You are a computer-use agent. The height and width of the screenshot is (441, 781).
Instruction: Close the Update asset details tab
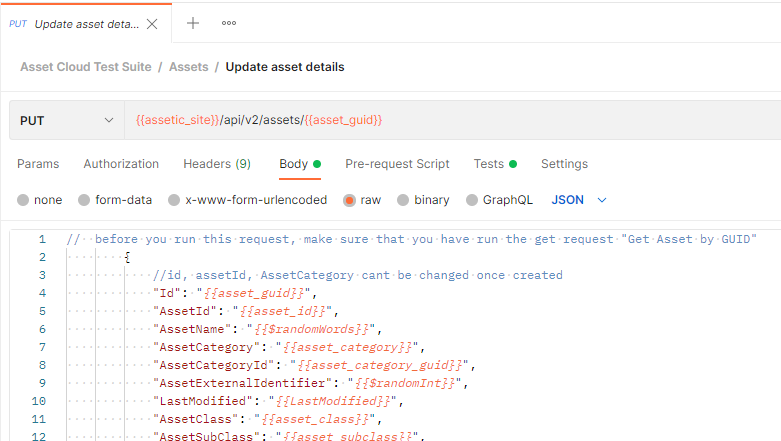[152, 24]
